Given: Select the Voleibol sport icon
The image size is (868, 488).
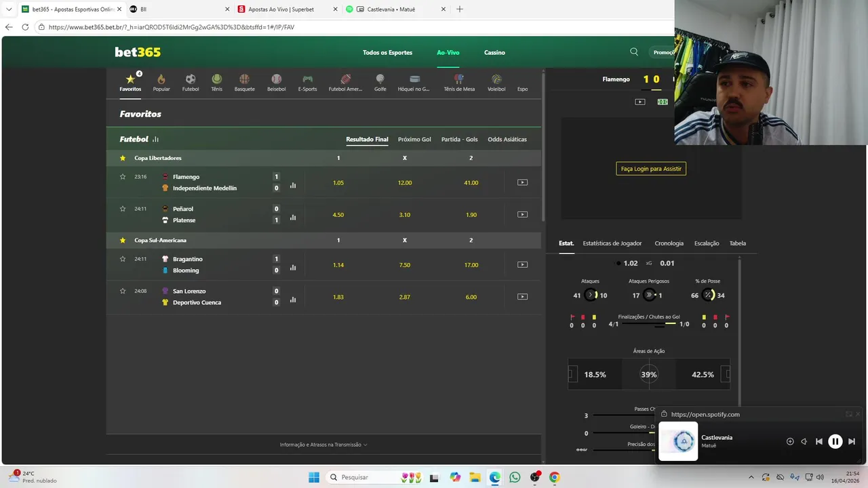Looking at the screenshot, I should tap(496, 83).
